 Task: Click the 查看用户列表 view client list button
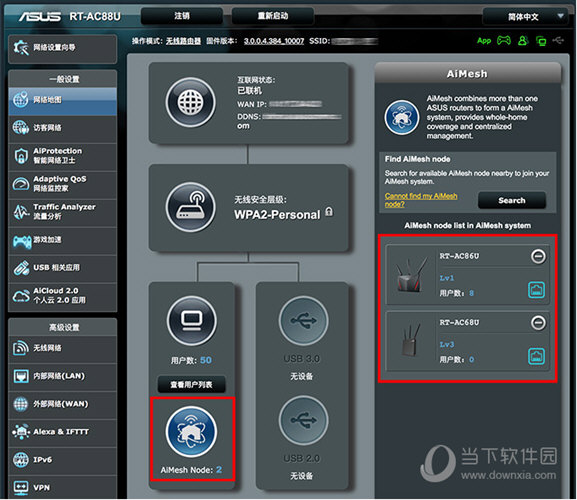coord(191,384)
